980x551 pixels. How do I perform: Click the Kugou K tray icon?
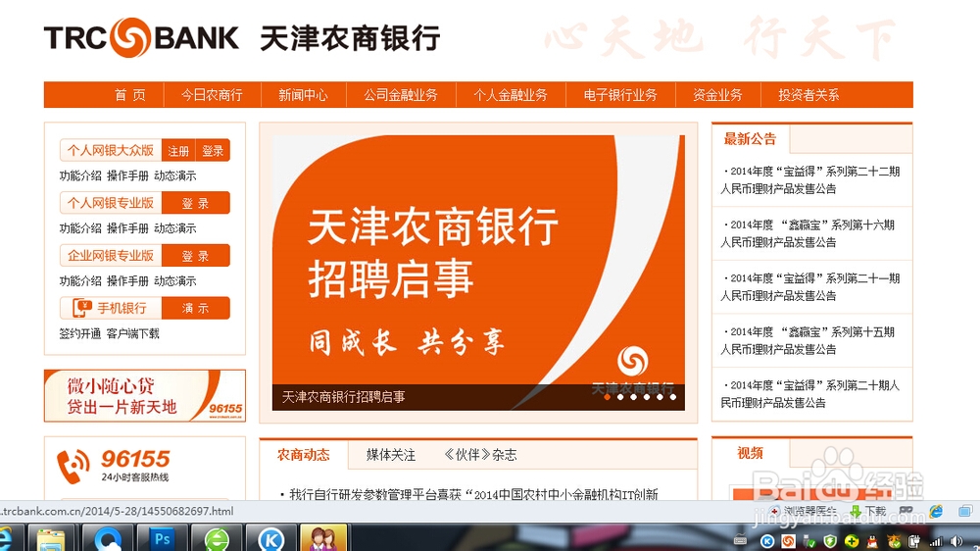767,541
